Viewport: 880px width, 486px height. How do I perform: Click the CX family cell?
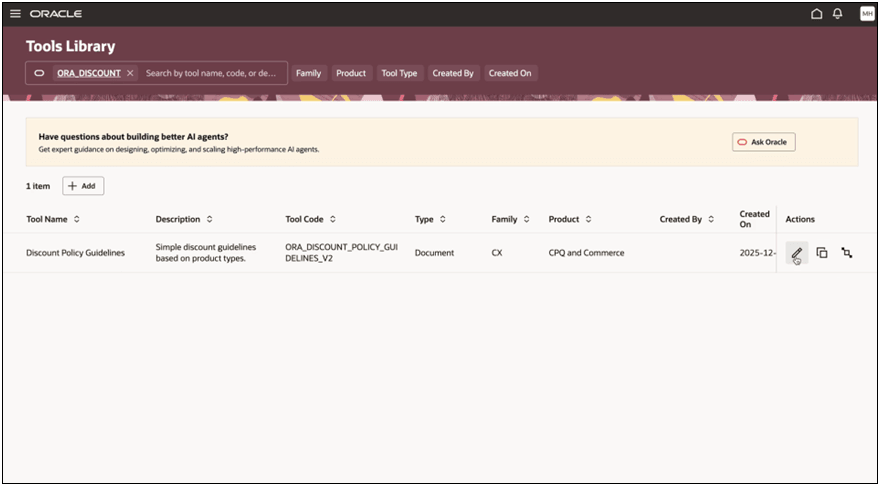click(497, 253)
